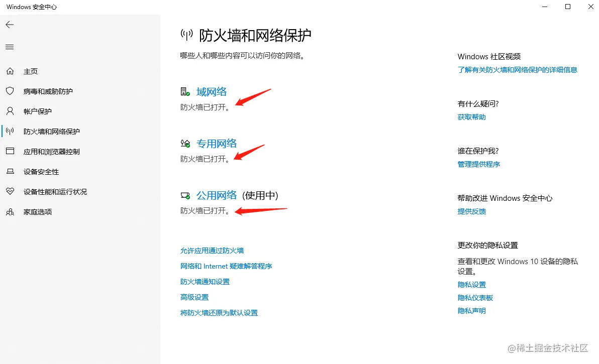599x364 pixels.
Task: Minimize the Windows 安全中心 window
Action: click(545, 7)
